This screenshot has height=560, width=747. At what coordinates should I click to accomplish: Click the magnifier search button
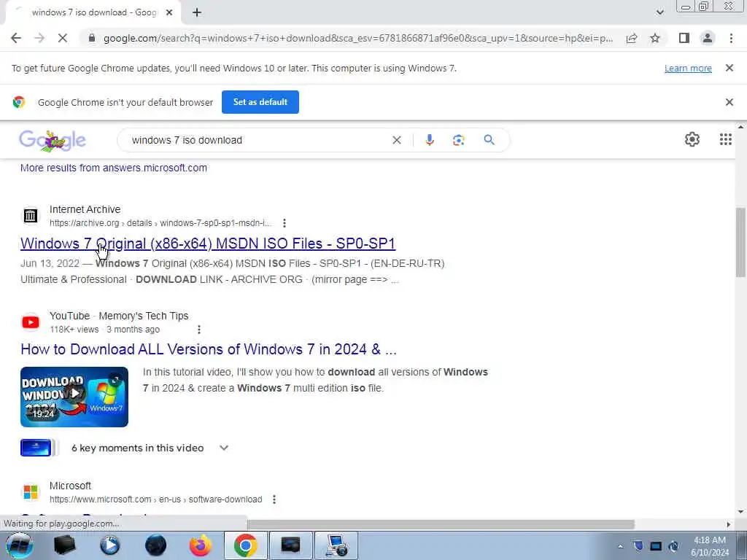(489, 140)
